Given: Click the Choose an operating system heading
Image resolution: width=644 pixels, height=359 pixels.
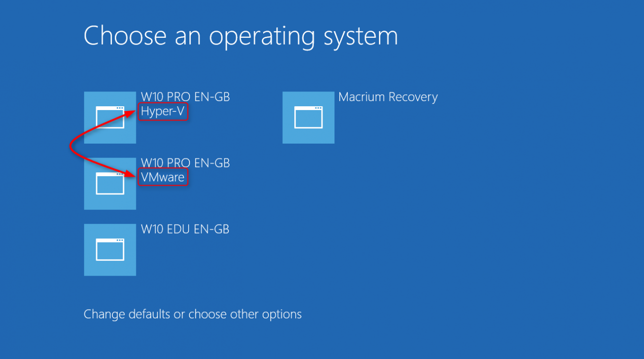Looking at the screenshot, I should point(241,36).
